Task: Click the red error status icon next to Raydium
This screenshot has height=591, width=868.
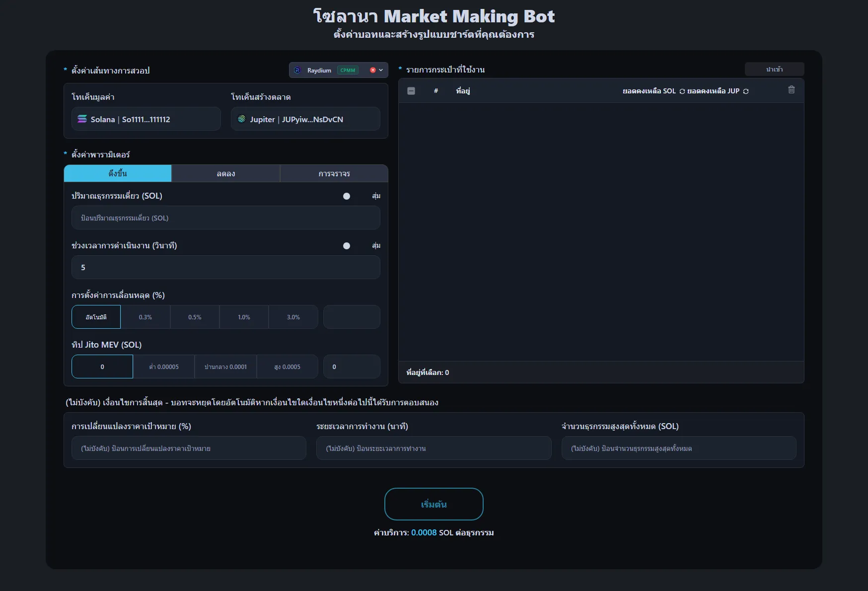Action: click(x=373, y=70)
